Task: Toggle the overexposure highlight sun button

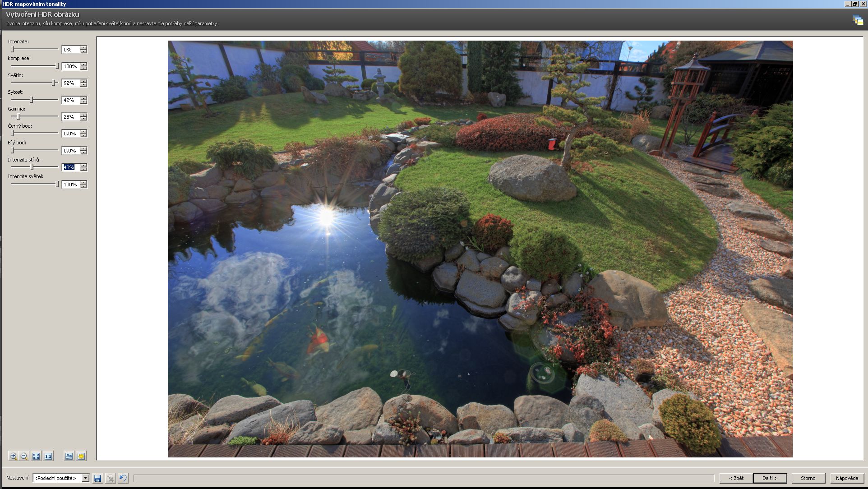Action: [81, 456]
